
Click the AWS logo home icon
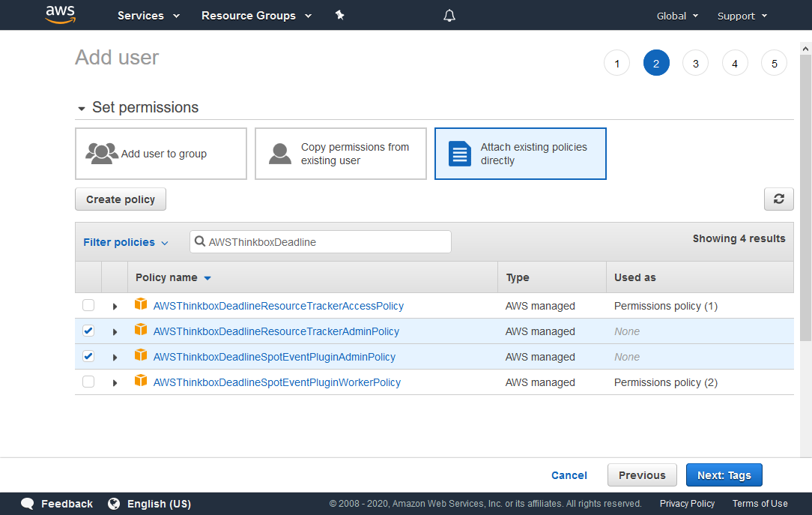point(61,14)
